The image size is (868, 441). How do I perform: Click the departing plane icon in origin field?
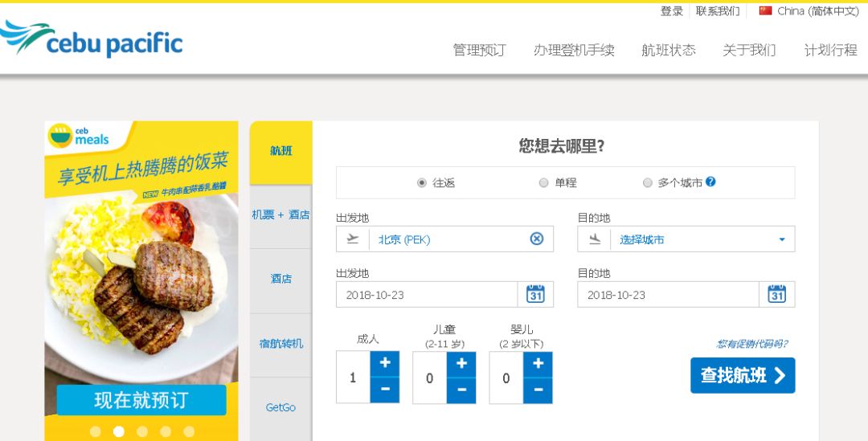point(353,239)
